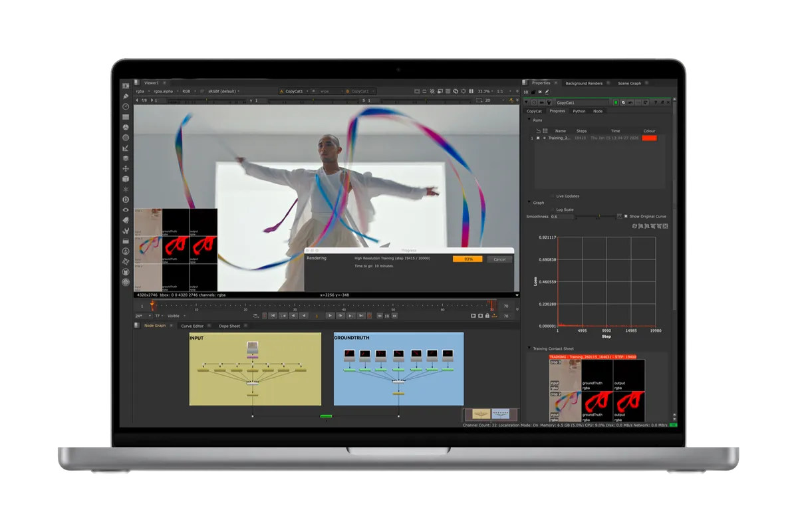Open the 3D cube nodes icon

click(126, 179)
